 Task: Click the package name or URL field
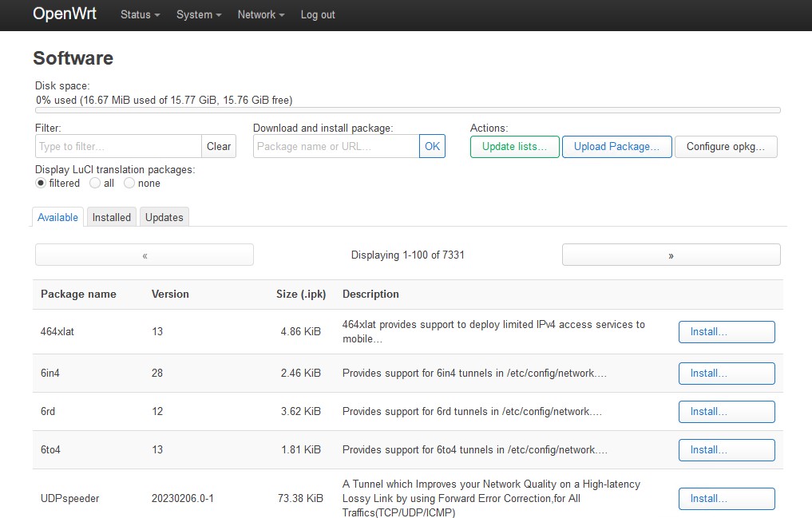pos(336,146)
